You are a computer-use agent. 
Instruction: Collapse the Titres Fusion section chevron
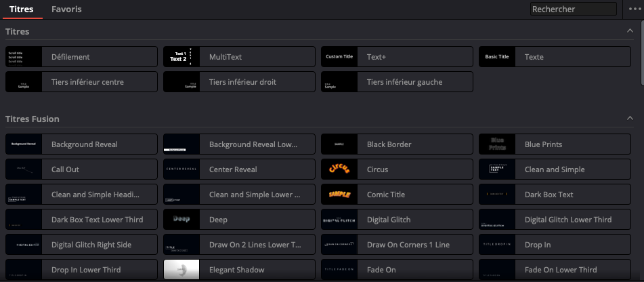click(x=630, y=119)
